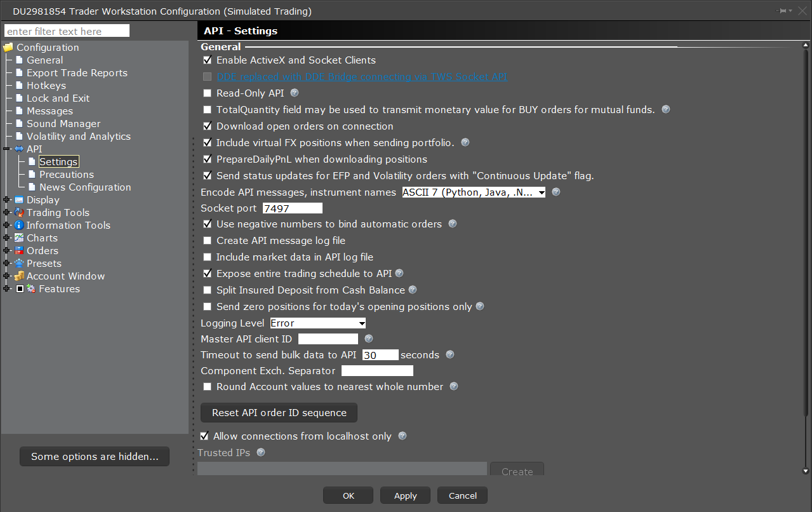The height and width of the screenshot is (512, 812).
Task: Uncheck Enable ActiveX and Socket Clients
Action: 207,60
